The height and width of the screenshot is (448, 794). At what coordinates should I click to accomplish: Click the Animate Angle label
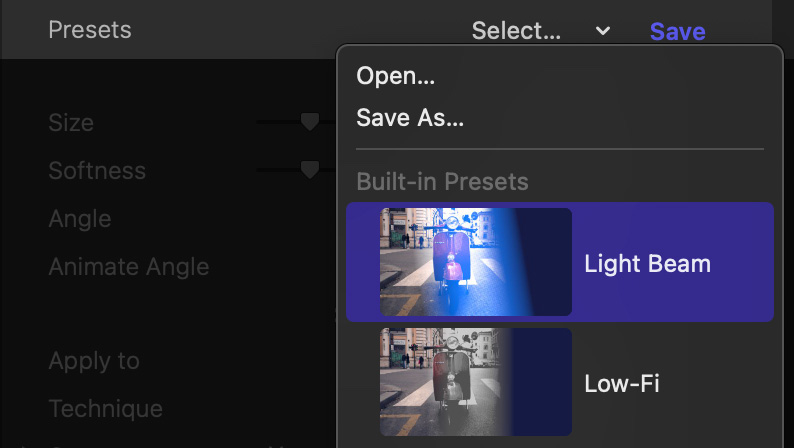click(x=129, y=267)
